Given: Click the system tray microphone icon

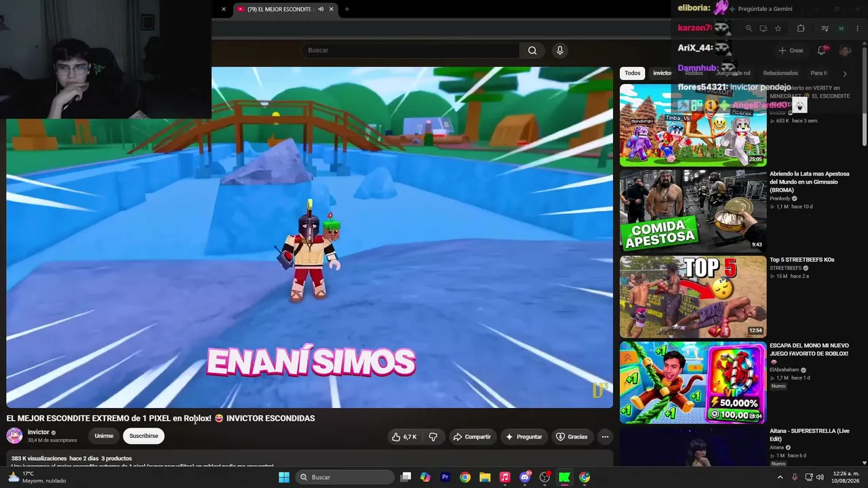Looking at the screenshot, I should tap(795, 477).
